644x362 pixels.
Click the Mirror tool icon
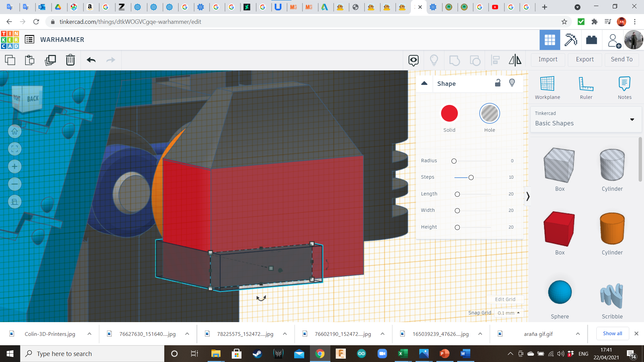pyautogui.click(x=515, y=60)
